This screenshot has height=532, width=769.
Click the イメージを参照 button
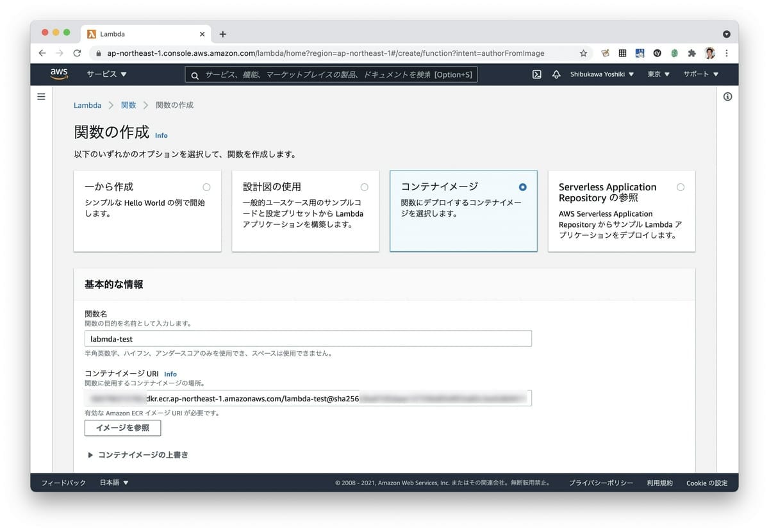tap(122, 428)
